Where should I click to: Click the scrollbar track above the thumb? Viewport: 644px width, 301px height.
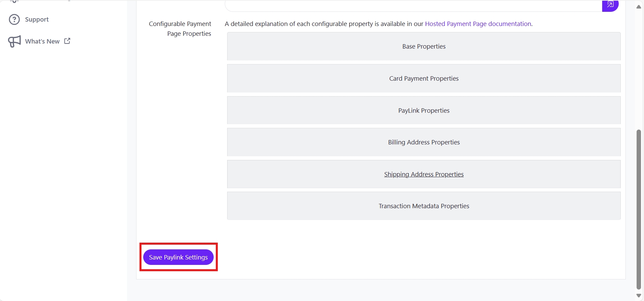[638, 67]
